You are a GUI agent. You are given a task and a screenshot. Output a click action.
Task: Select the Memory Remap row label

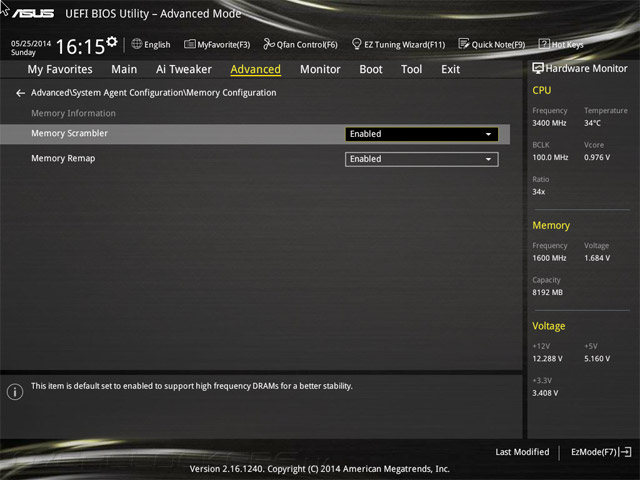tap(63, 158)
